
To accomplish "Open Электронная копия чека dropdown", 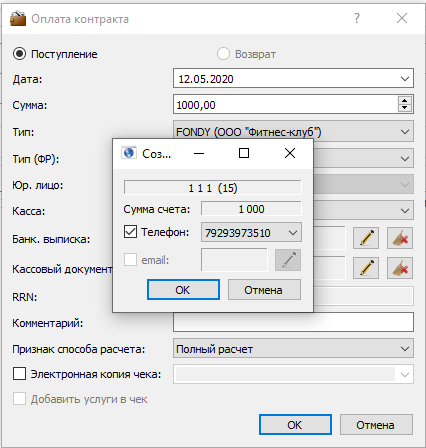I will pos(405,374).
